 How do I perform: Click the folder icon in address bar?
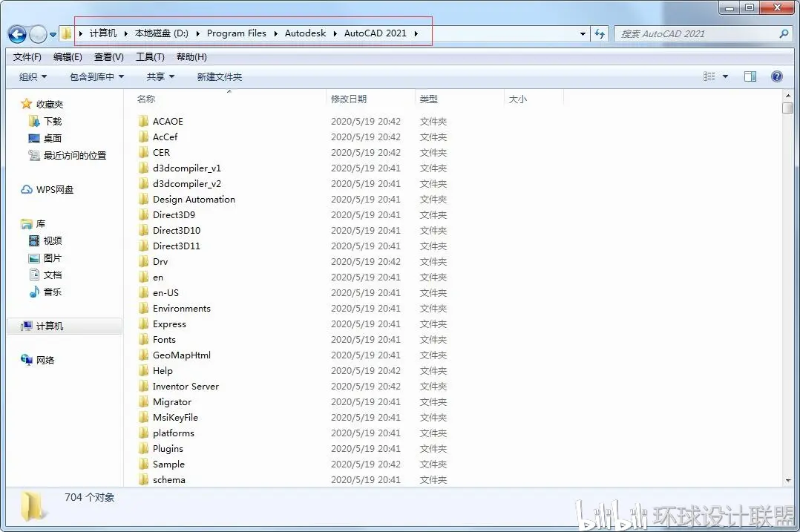click(x=66, y=33)
